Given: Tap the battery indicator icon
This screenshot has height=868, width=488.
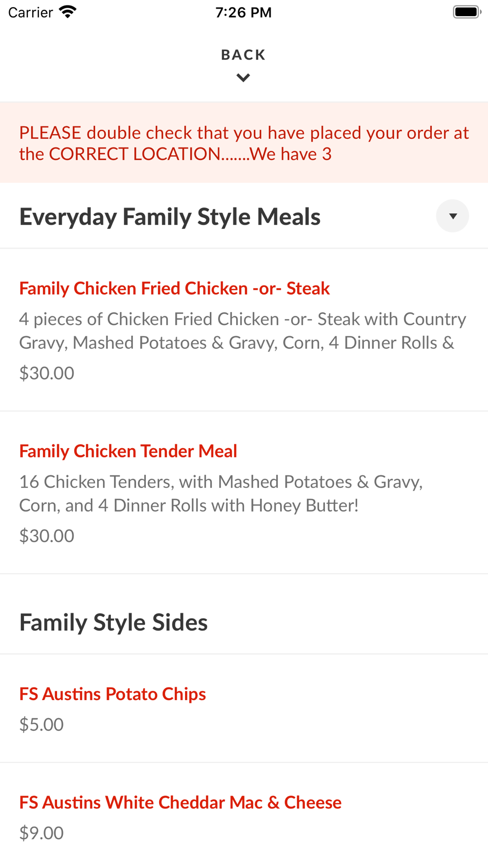Looking at the screenshot, I should (x=467, y=12).
